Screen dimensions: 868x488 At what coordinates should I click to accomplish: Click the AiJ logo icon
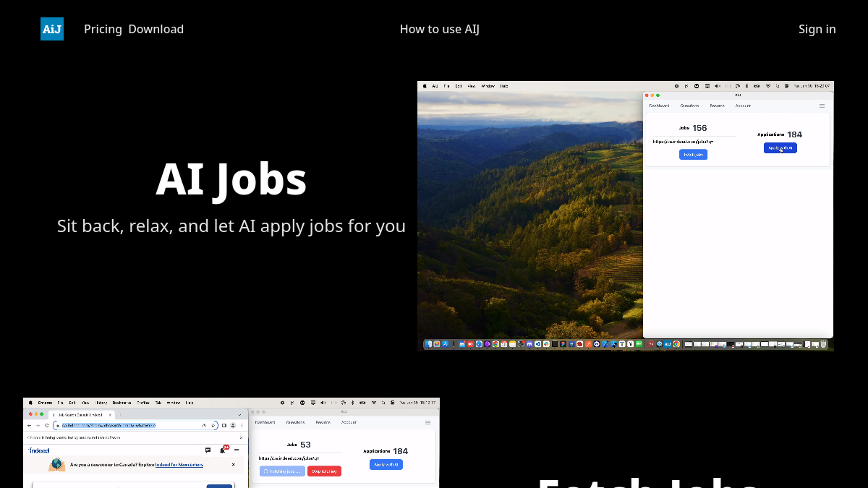[52, 29]
